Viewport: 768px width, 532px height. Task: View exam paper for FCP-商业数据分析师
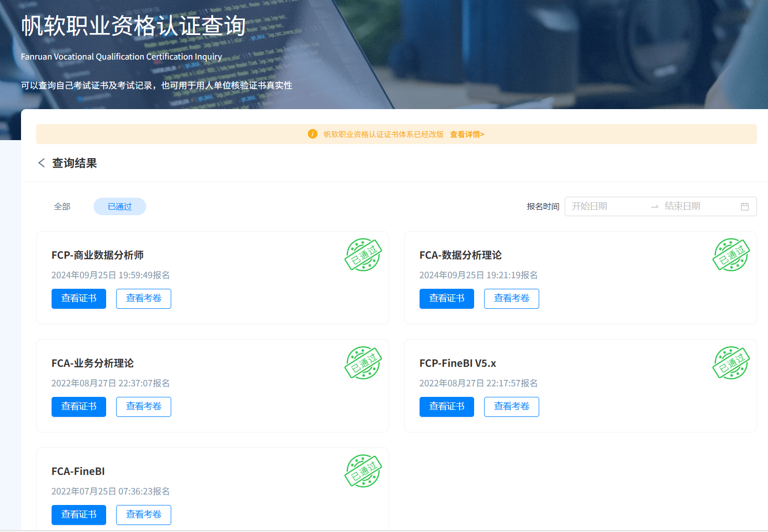pos(144,299)
